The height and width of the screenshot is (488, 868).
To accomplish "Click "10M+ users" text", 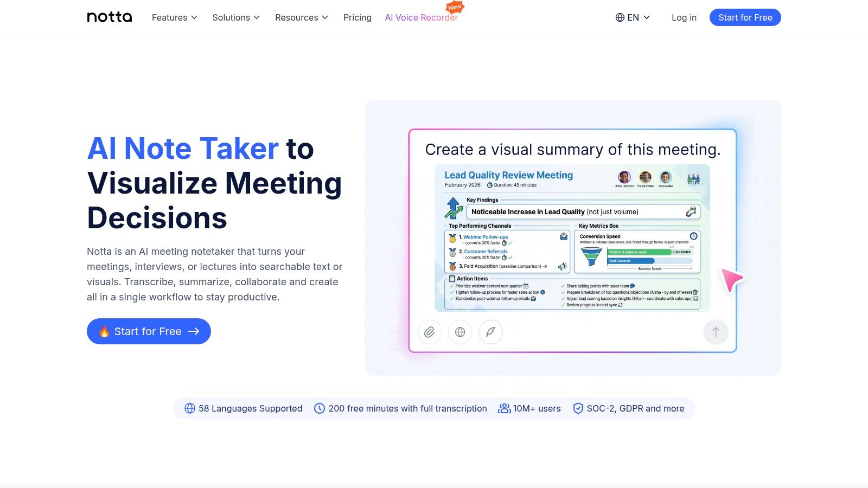I will click(537, 408).
